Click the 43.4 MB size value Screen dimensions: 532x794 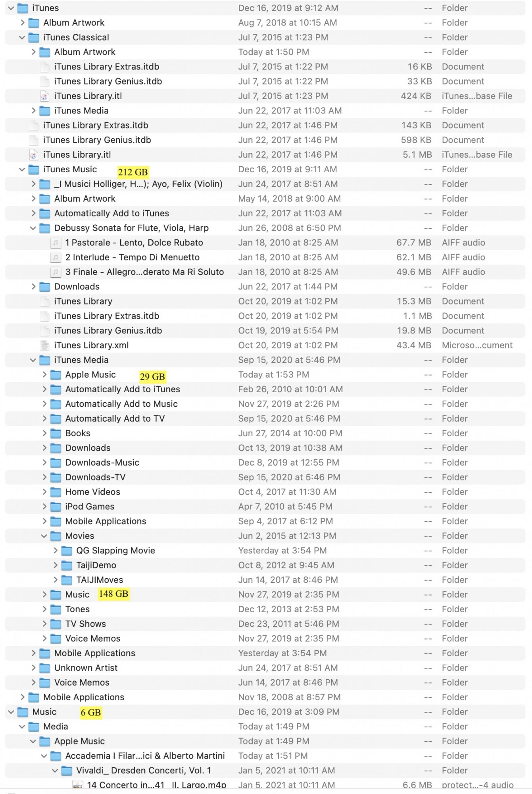coord(414,345)
